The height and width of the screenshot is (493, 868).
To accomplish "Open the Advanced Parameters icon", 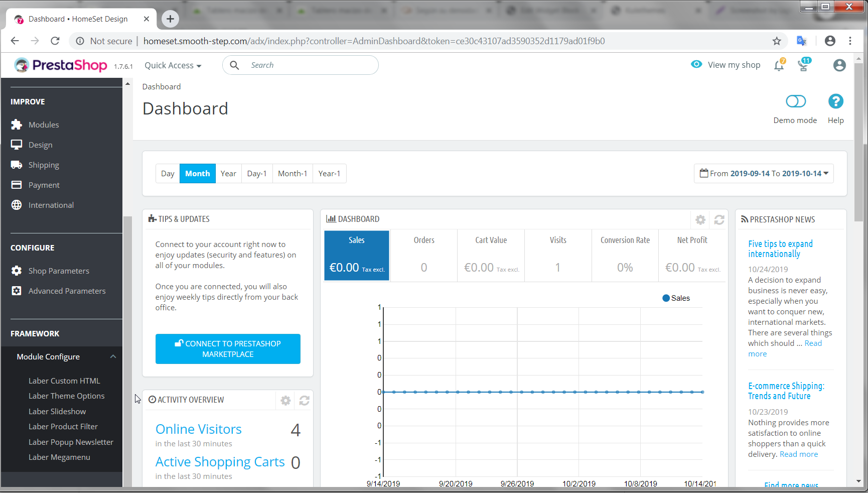I will 17,291.
